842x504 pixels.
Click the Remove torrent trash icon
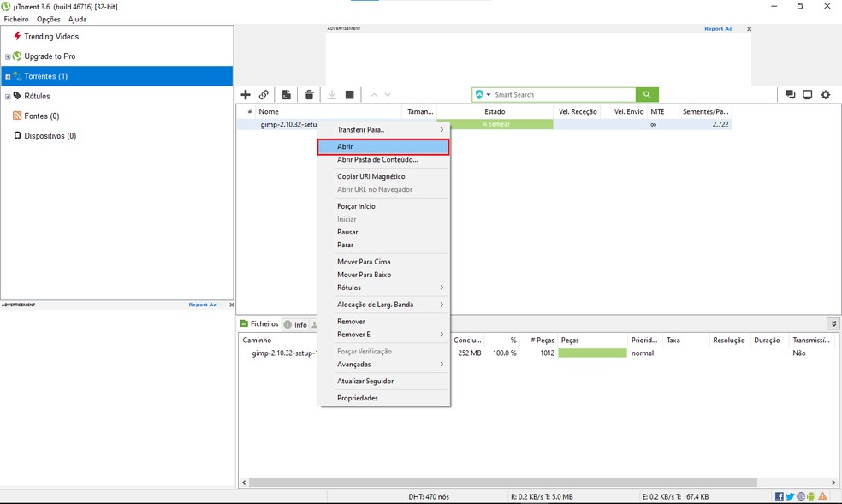[x=309, y=94]
